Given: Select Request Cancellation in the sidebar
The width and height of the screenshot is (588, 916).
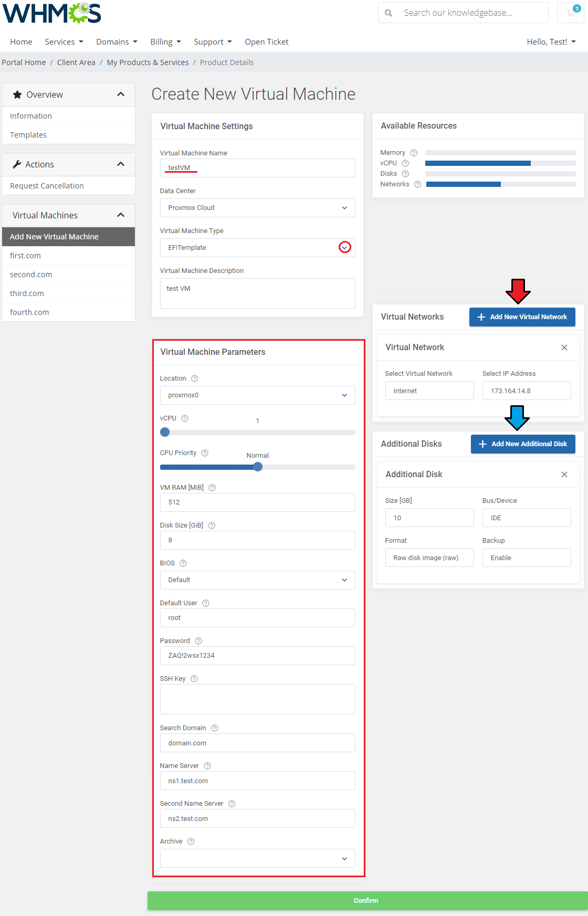Looking at the screenshot, I should point(69,186).
